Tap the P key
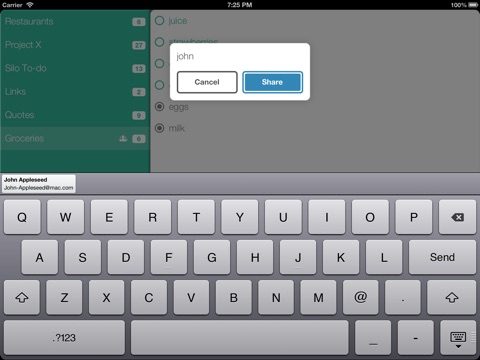The image size is (480, 360). click(x=414, y=217)
